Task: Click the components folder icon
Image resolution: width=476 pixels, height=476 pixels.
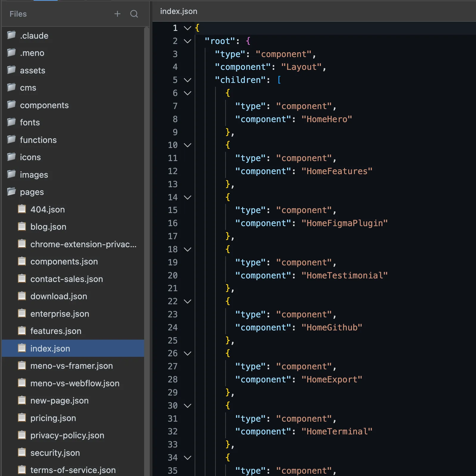Action: [11, 105]
